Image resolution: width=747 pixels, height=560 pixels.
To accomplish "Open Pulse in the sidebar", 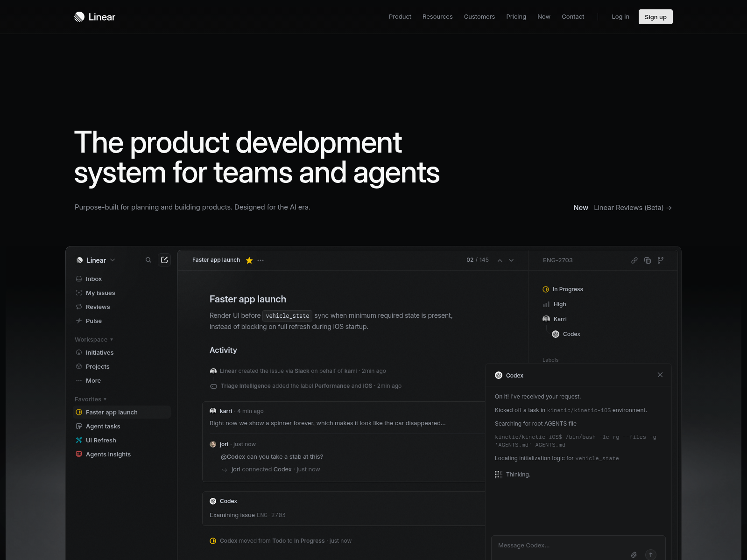I will coord(123,321).
